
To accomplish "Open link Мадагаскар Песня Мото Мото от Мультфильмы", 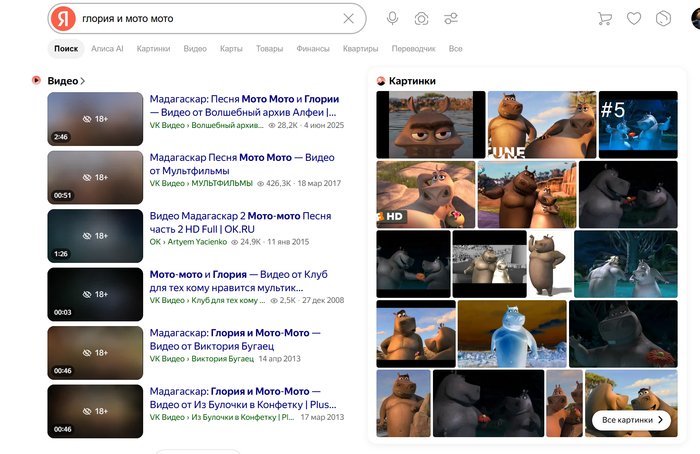I will coord(242,164).
